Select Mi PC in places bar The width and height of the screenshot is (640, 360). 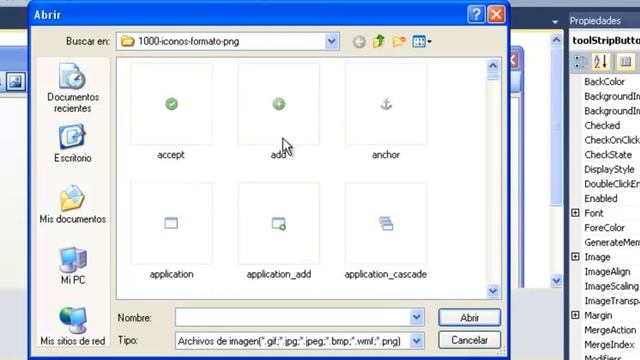(x=73, y=265)
